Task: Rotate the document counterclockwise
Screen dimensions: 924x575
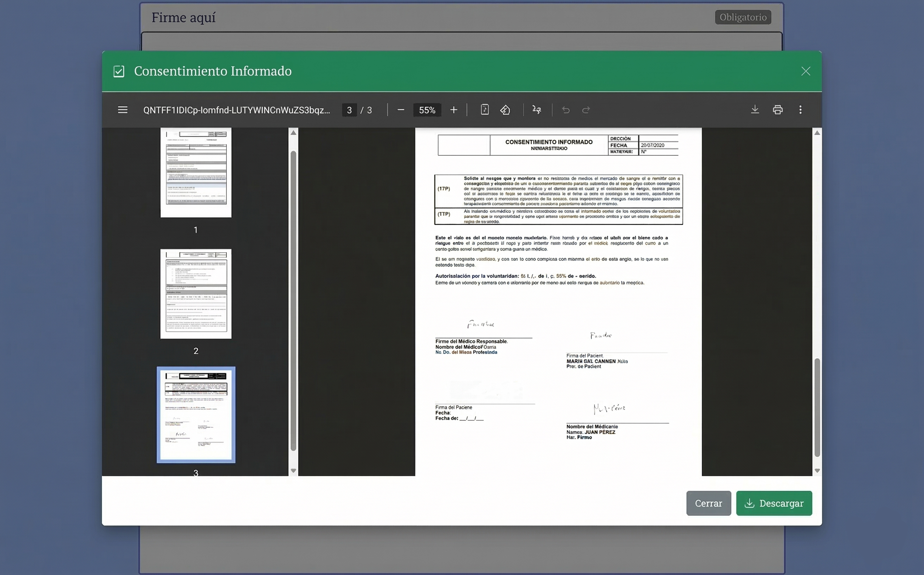Action: [x=505, y=110]
